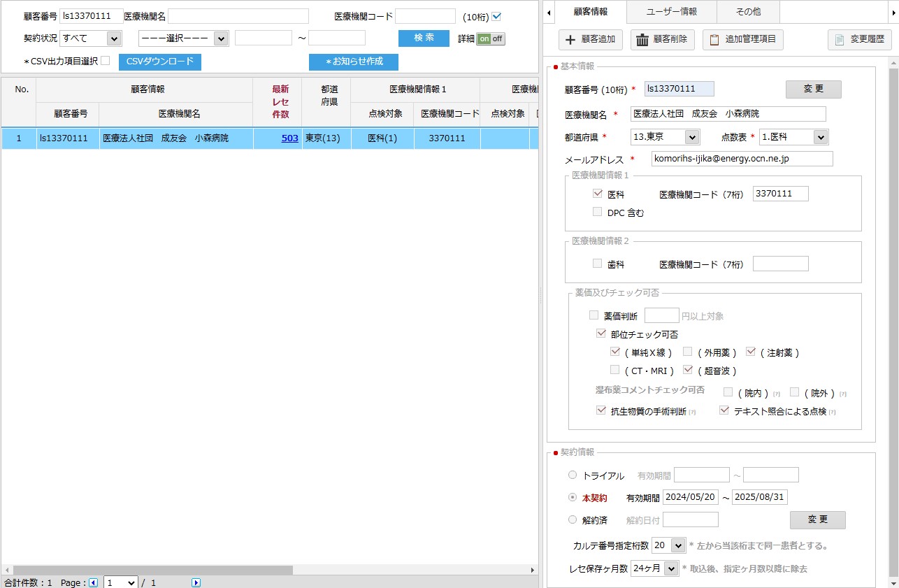Click メールアドレス input field
The image size is (899, 588).
pyautogui.click(x=742, y=159)
